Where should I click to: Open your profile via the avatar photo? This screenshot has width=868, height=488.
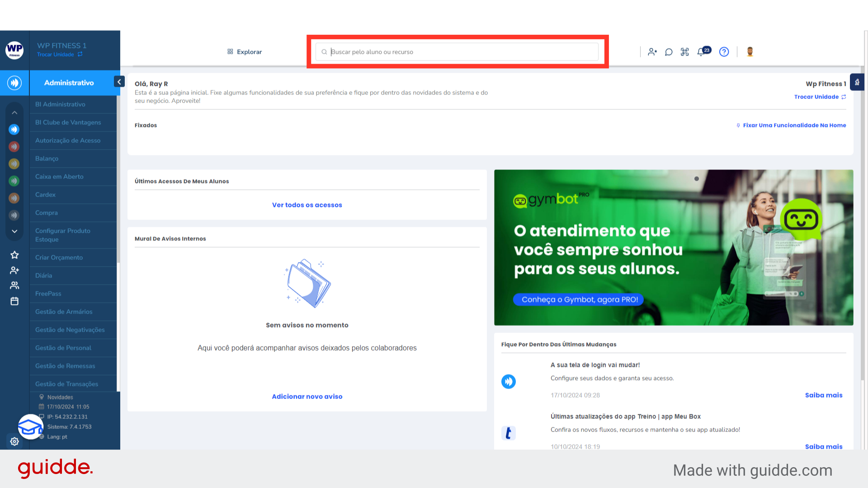tap(750, 52)
